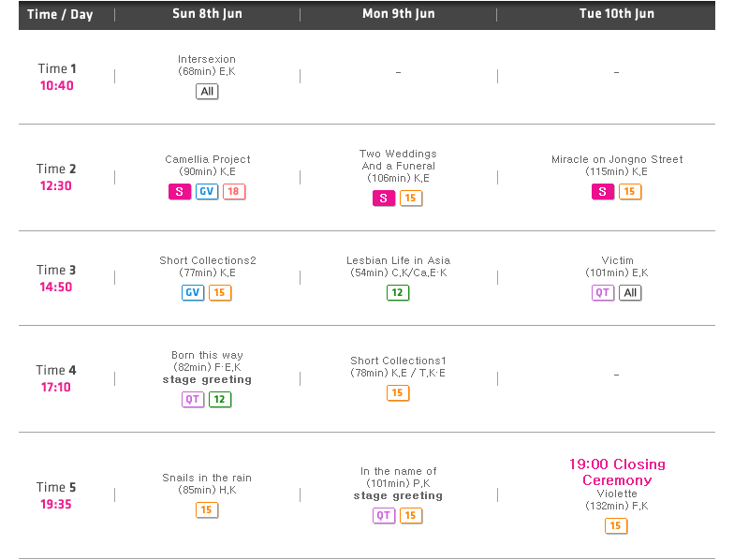Screen dimensions: 734x560
Task: Click the 15 badge under Snails in the rain
Action: click(207, 509)
